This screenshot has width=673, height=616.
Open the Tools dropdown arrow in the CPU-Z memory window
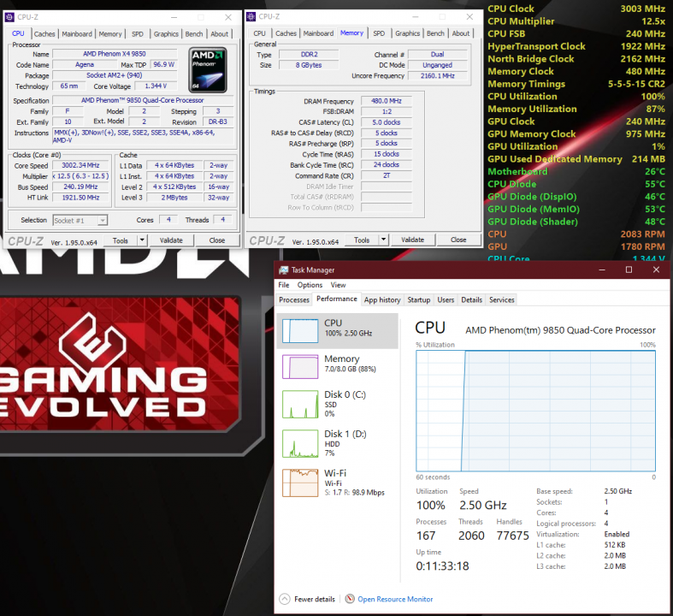(x=383, y=240)
